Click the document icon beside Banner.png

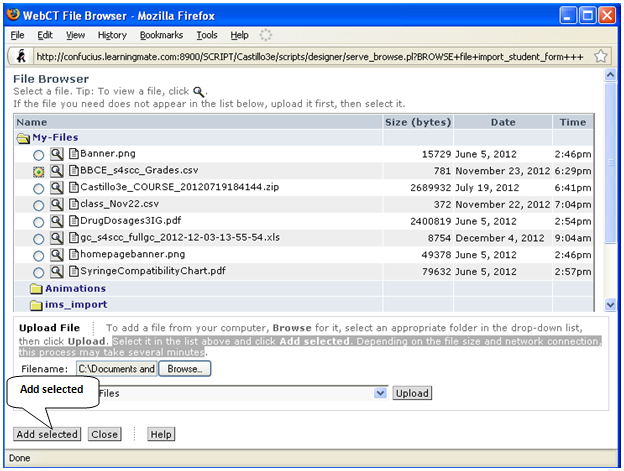[x=74, y=154]
